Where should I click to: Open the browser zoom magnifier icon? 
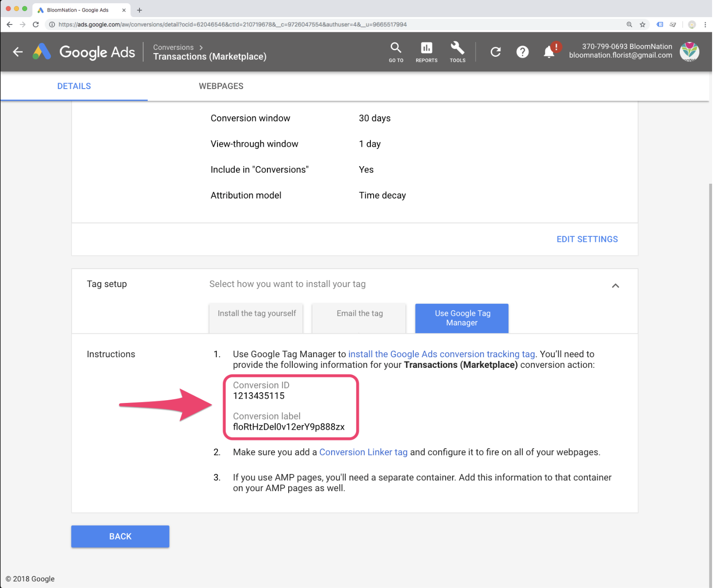(x=629, y=24)
